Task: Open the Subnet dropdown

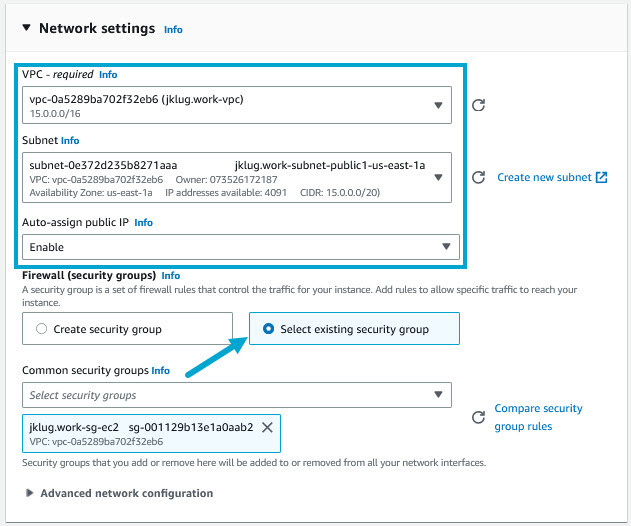Action: click(x=439, y=177)
